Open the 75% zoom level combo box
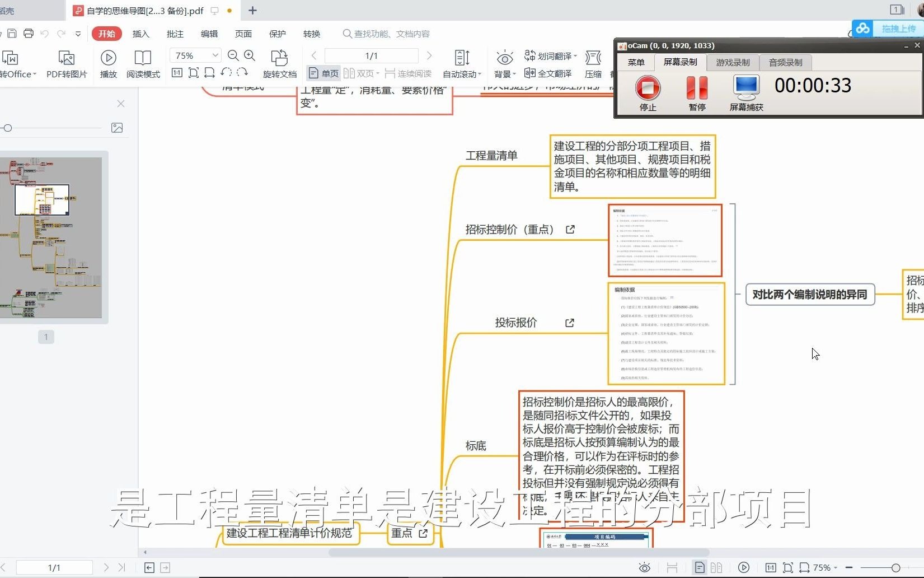Image resolution: width=924 pixels, height=578 pixels. 195,55
